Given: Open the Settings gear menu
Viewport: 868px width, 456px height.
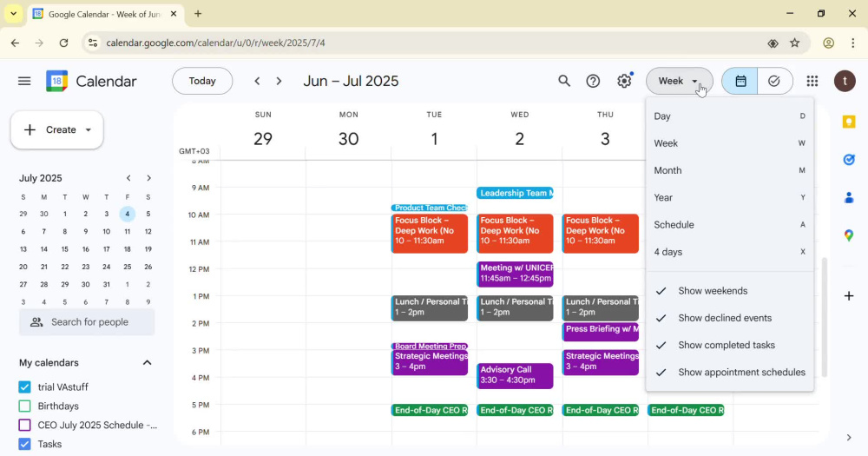Looking at the screenshot, I should (624, 82).
